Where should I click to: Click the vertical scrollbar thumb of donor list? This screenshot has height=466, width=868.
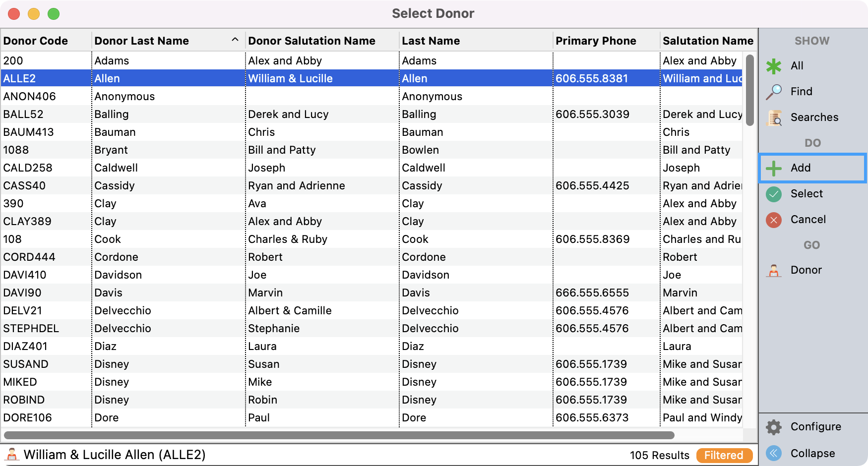[750, 89]
